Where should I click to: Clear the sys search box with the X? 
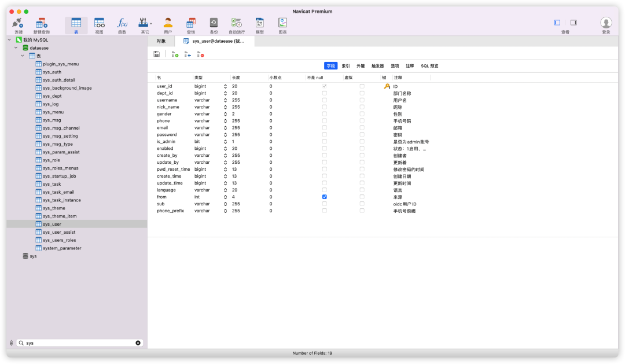click(x=138, y=343)
